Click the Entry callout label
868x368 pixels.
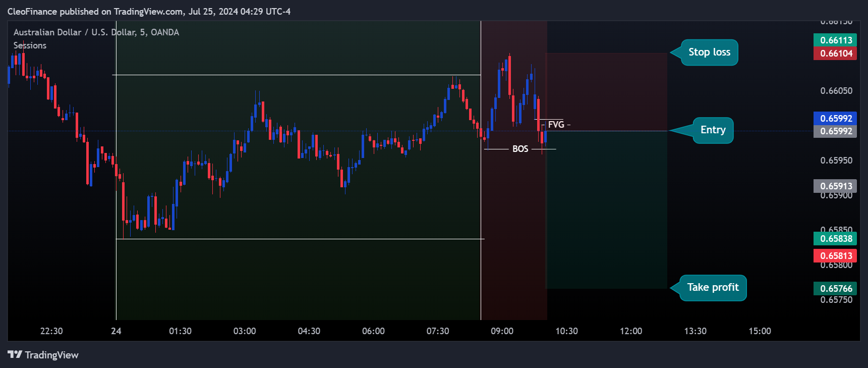[x=713, y=130]
